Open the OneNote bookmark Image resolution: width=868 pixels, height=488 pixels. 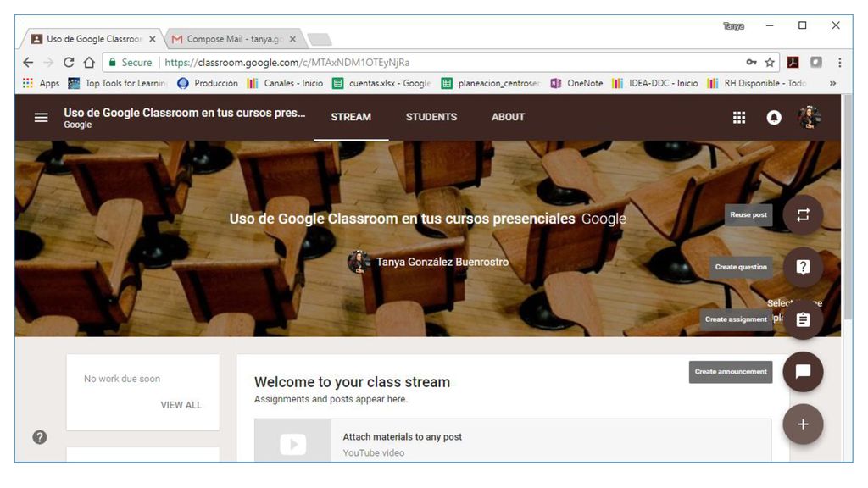pos(576,83)
